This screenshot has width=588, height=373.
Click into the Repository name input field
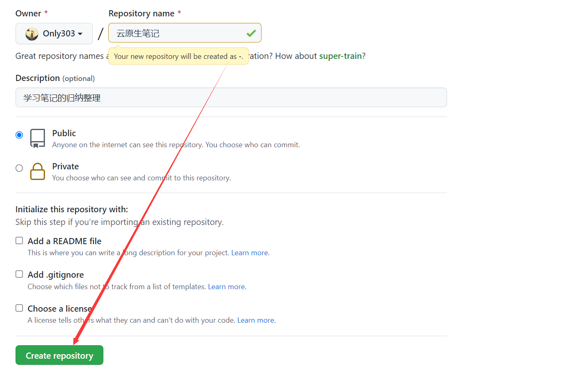[x=180, y=33]
